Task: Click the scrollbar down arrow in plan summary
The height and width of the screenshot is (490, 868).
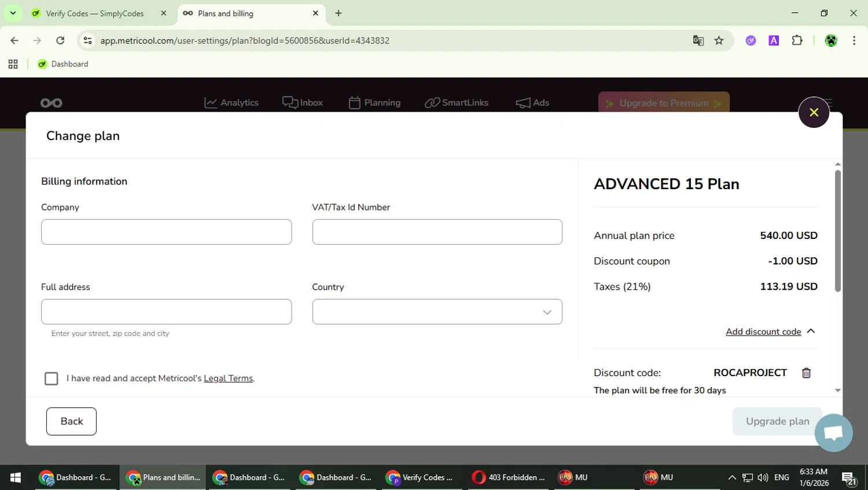Action: (x=837, y=390)
